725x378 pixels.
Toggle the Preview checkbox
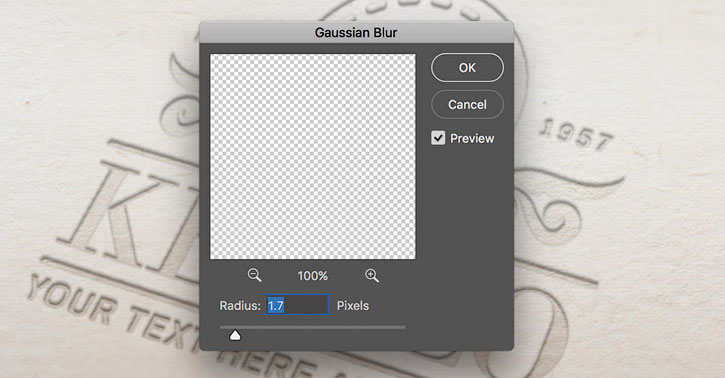[438, 138]
